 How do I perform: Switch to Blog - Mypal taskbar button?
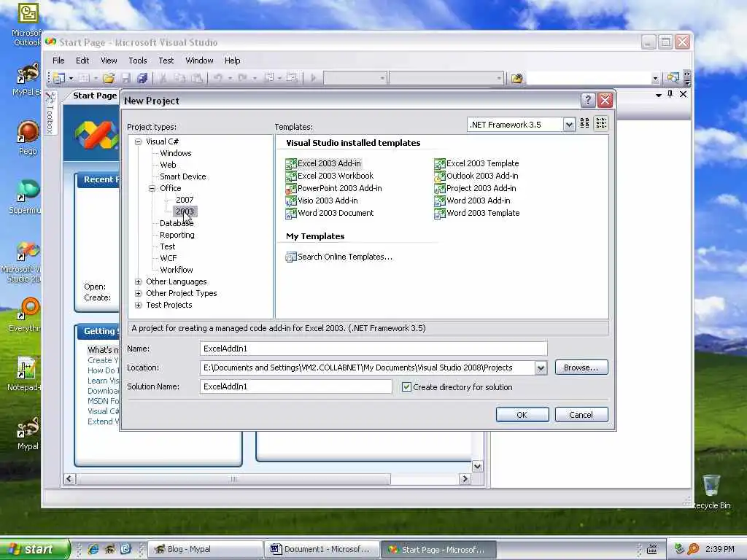point(205,549)
